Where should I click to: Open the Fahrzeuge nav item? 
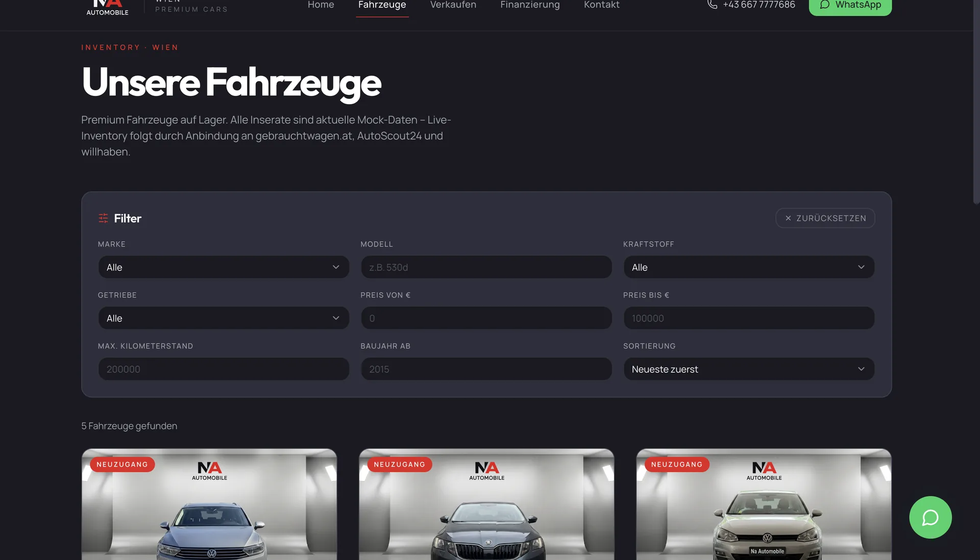click(x=382, y=5)
